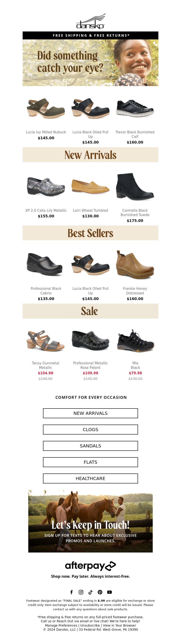
Task: Open Dansko's Instagram icon
Action: pyautogui.click(x=81, y=592)
